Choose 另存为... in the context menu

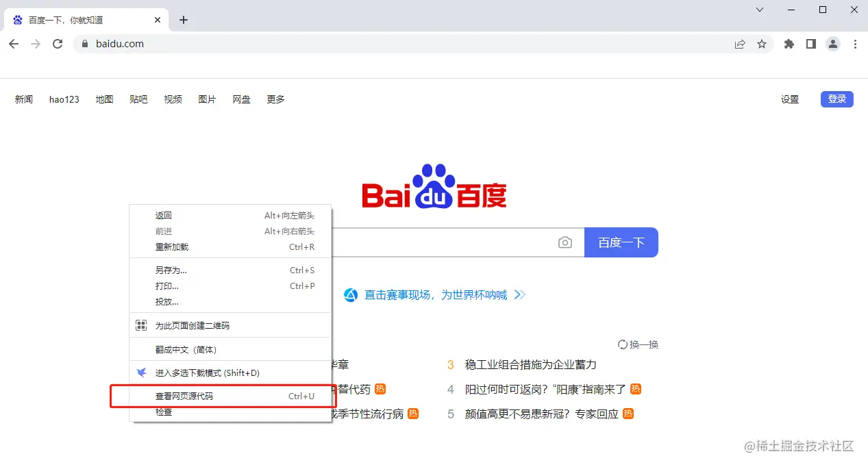pyautogui.click(x=230, y=270)
